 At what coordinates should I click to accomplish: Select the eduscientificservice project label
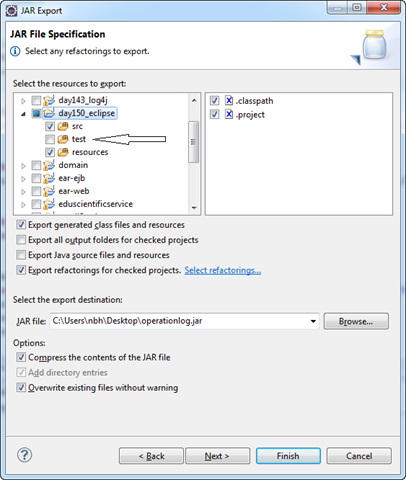tap(96, 204)
